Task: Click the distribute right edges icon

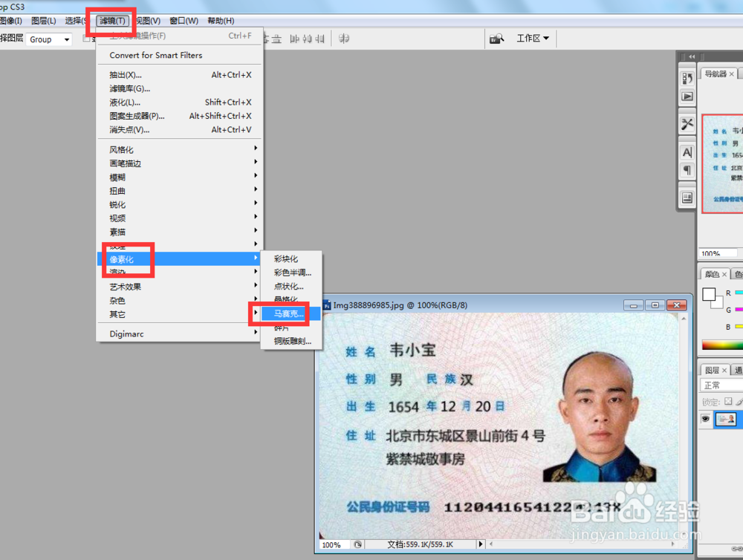Action: pyautogui.click(x=319, y=39)
